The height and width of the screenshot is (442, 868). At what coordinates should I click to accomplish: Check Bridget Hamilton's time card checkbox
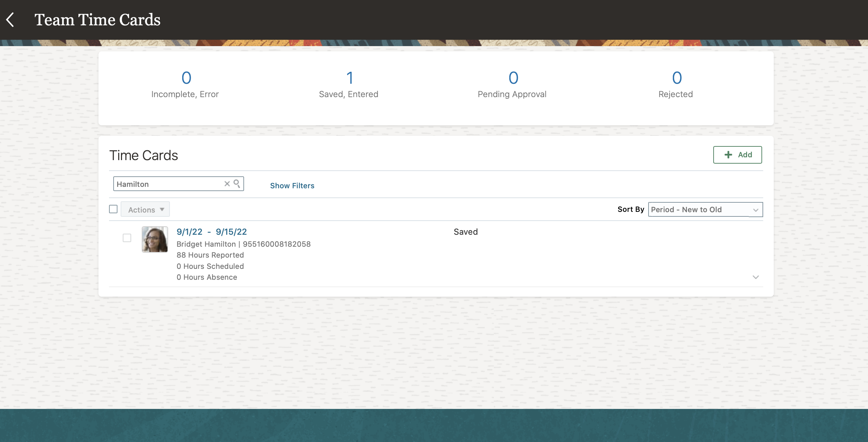(126, 238)
